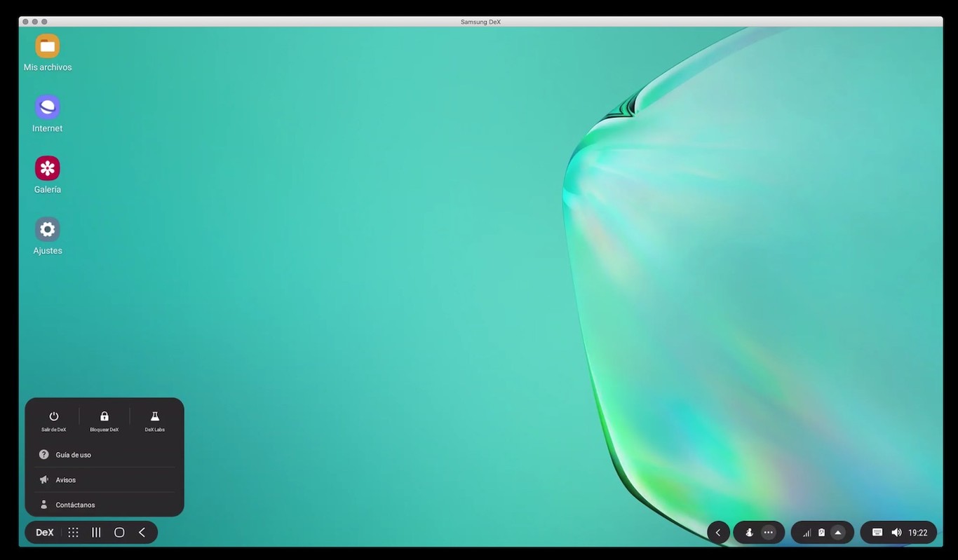Open the virtual keyboard from status area

877,532
